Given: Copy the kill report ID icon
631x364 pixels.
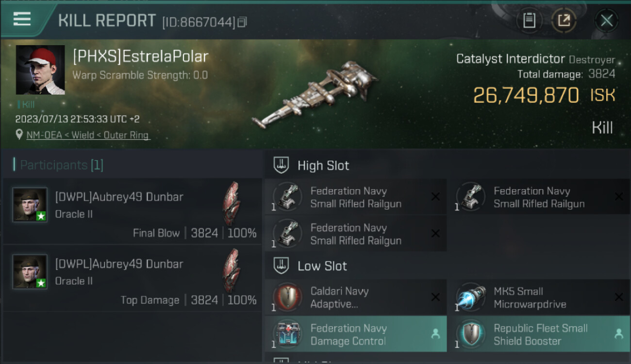Looking at the screenshot, I should pyautogui.click(x=242, y=22).
